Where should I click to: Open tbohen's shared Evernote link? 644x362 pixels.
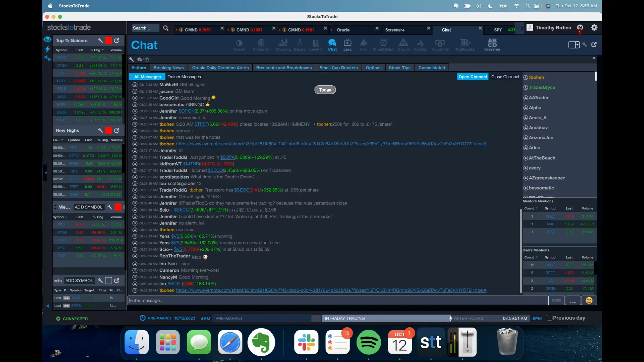tap(331, 144)
